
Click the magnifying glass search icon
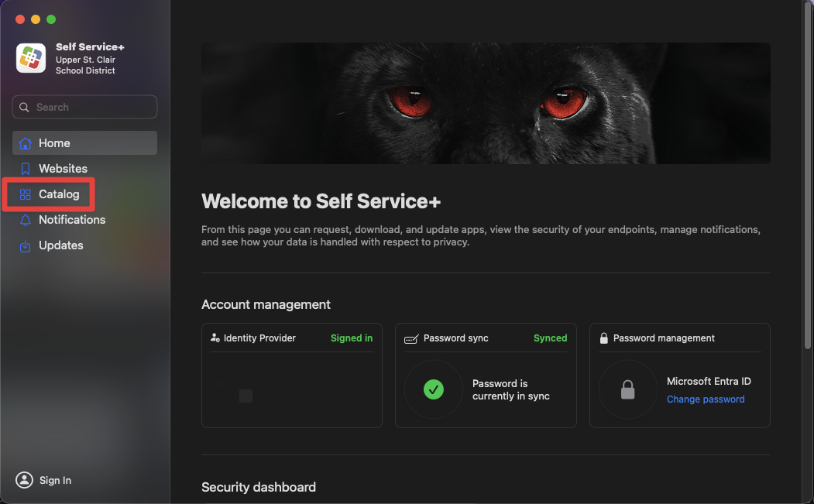point(24,108)
